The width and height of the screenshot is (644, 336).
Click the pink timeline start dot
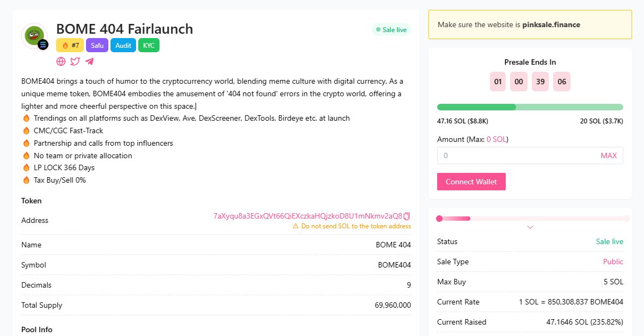[439, 219]
